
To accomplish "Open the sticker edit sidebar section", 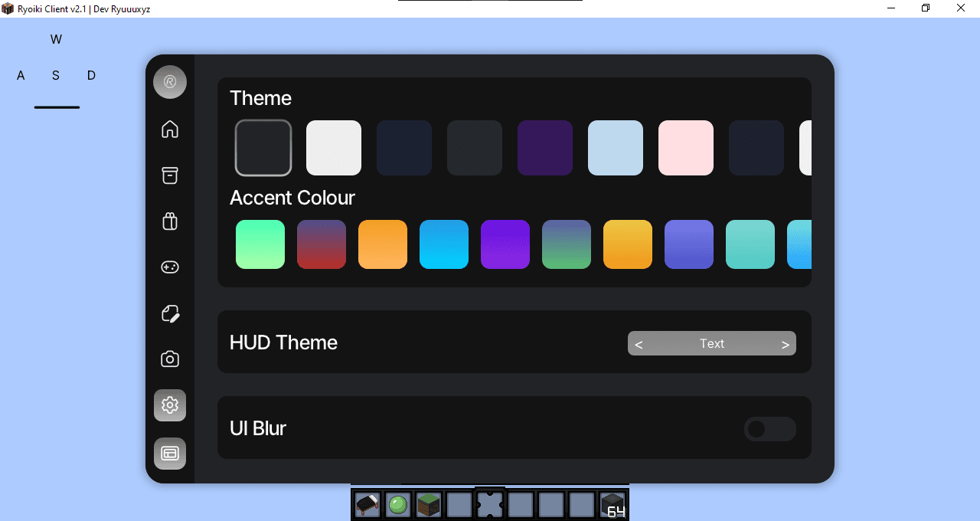I will tap(170, 313).
